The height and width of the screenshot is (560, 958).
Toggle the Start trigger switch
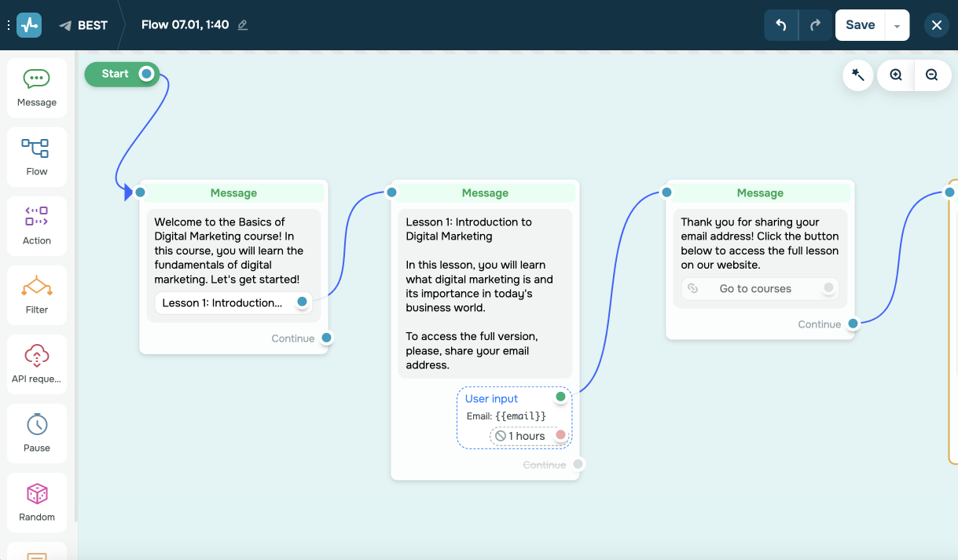tap(144, 74)
